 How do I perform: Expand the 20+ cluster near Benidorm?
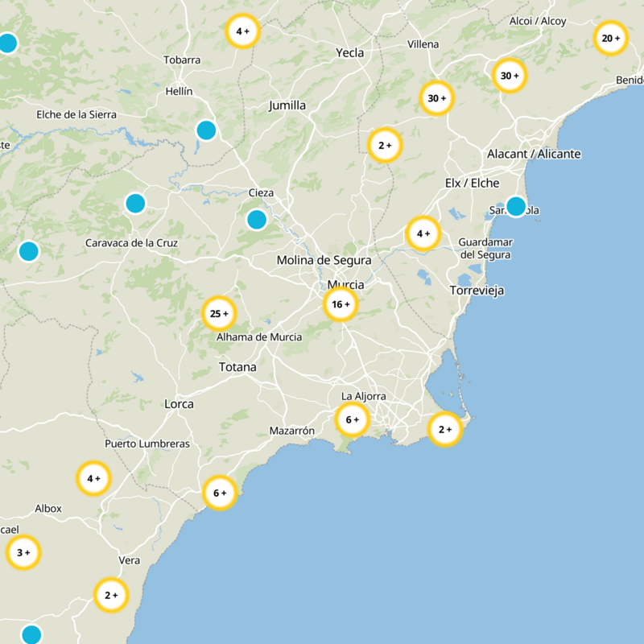[610, 38]
